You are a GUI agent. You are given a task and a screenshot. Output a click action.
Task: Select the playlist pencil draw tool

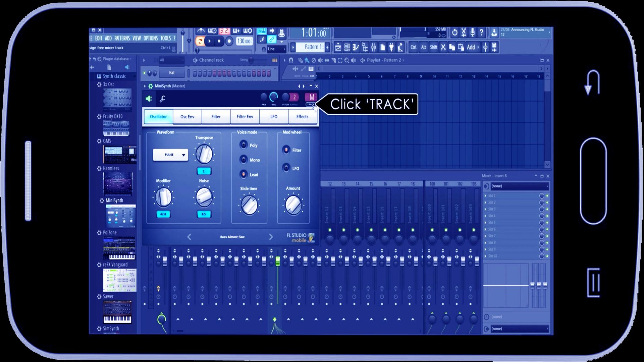pos(301,60)
